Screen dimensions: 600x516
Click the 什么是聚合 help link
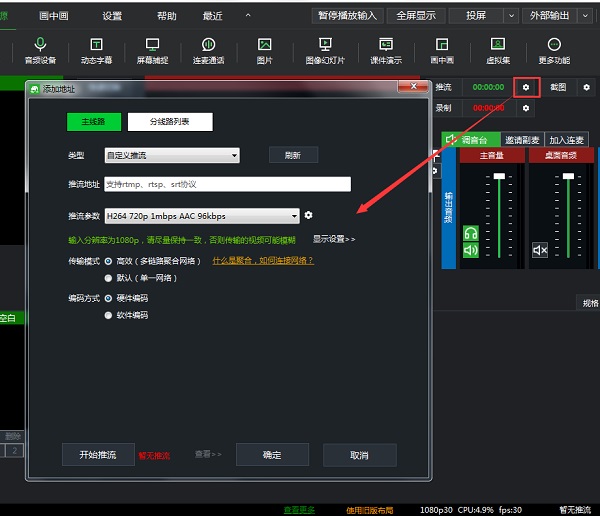(x=263, y=261)
